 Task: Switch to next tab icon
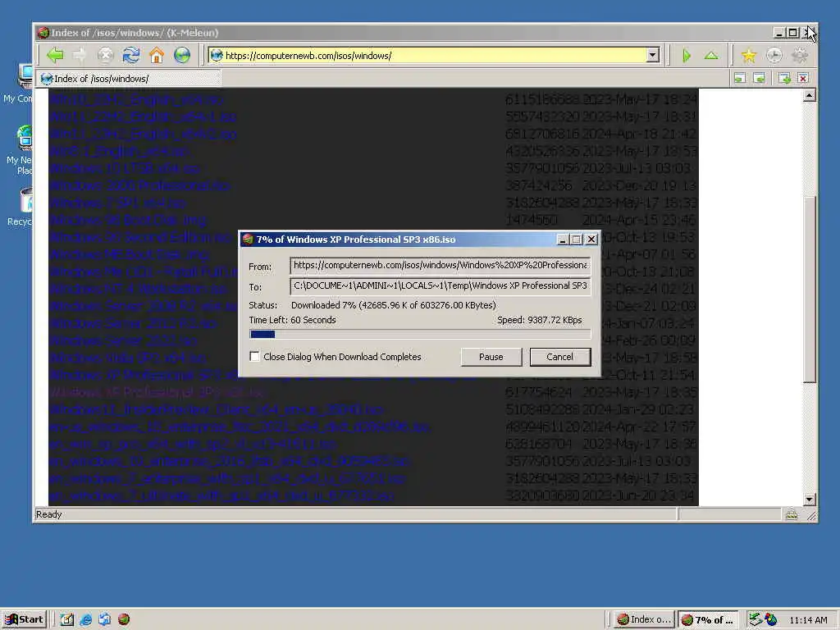(759, 78)
